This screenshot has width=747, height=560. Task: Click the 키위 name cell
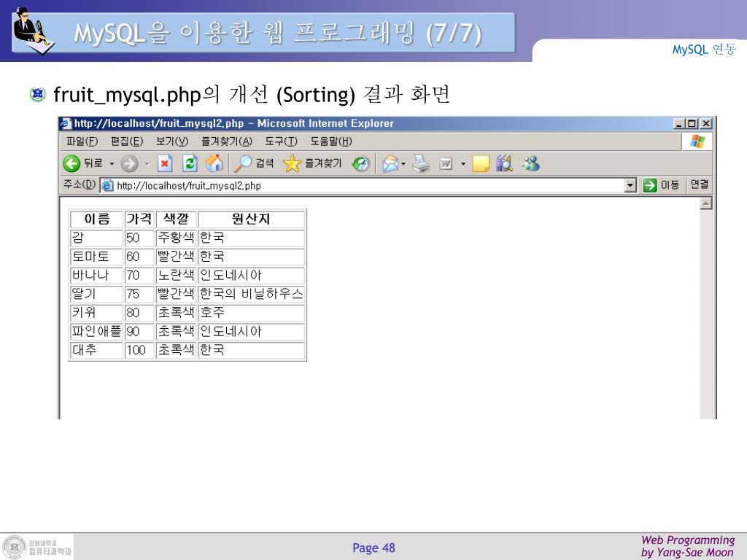[97, 312]
